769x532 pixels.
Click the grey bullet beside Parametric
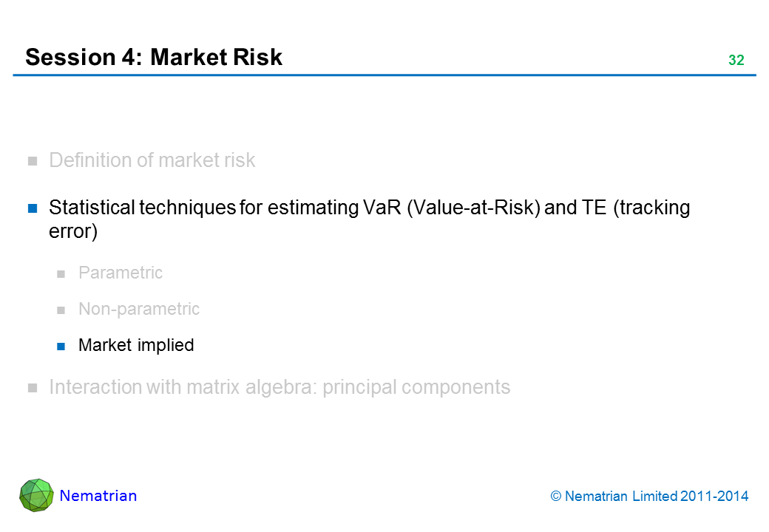[62, 273]
